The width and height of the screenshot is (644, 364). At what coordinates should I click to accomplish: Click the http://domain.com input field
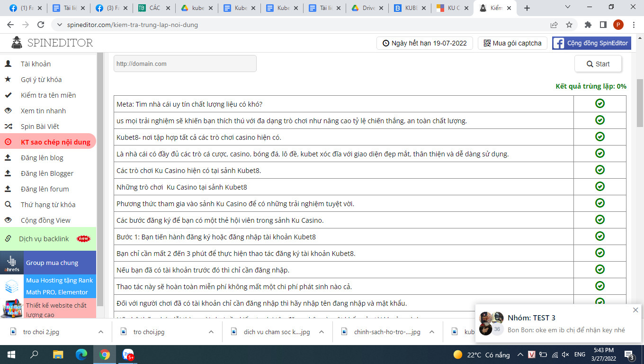(x=185, y=64)
